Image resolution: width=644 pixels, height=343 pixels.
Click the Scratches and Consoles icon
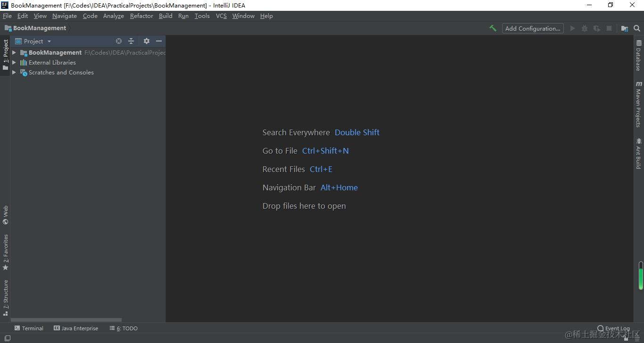click(x=24, y=73)
